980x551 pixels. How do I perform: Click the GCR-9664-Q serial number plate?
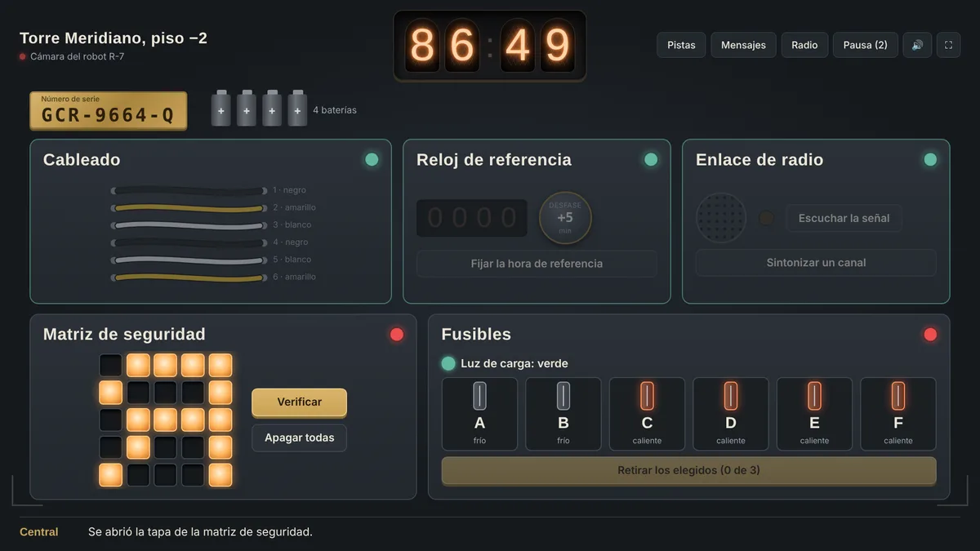click(x=109, y=110)
